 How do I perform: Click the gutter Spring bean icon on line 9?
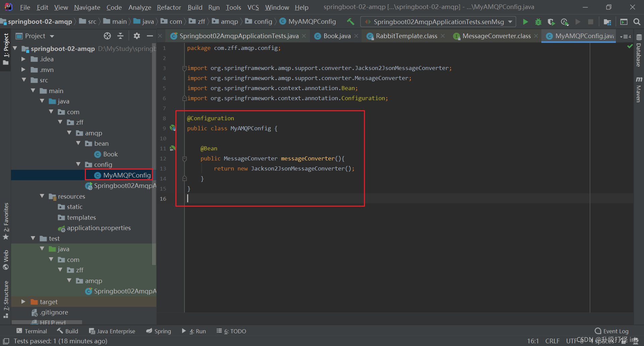[x=173, y=128]
